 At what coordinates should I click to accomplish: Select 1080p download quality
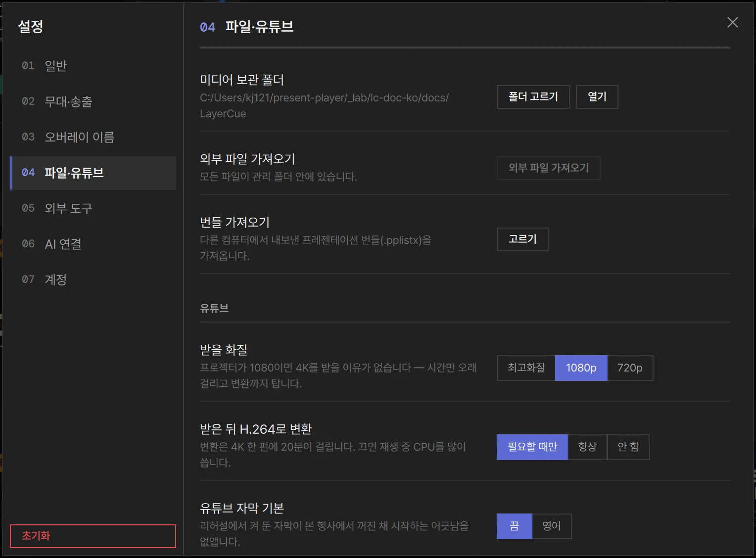click(x=581, y=368)
